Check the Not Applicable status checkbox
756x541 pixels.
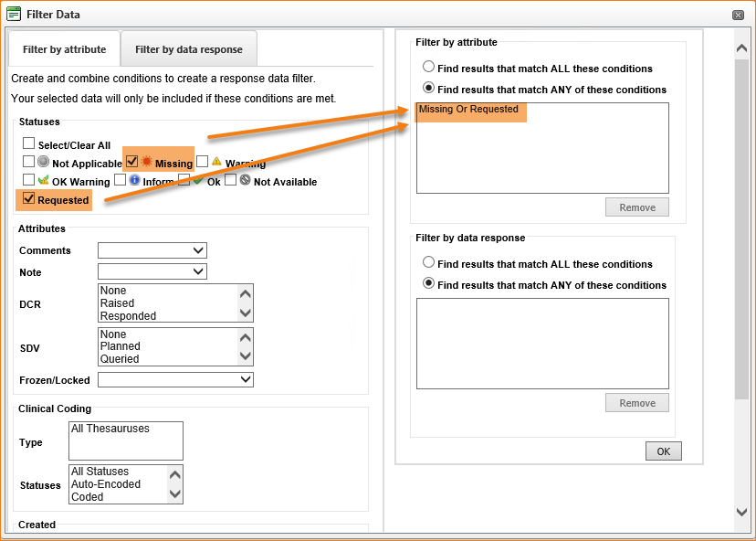[x=29, y=161]
